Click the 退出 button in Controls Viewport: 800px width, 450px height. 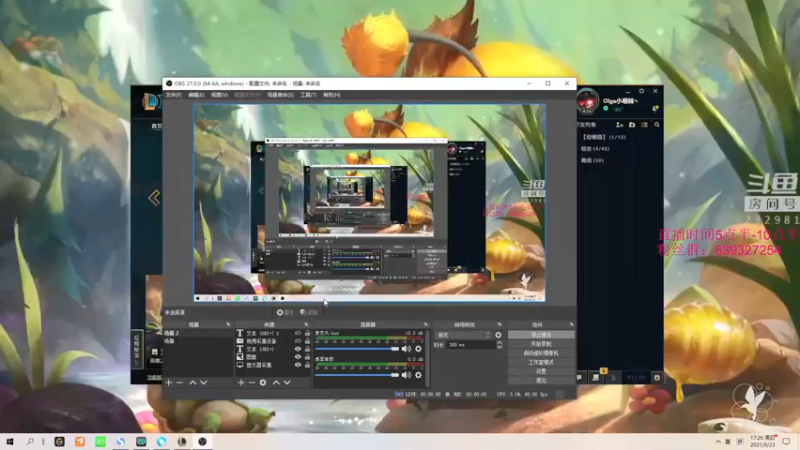tap(541, 381)
